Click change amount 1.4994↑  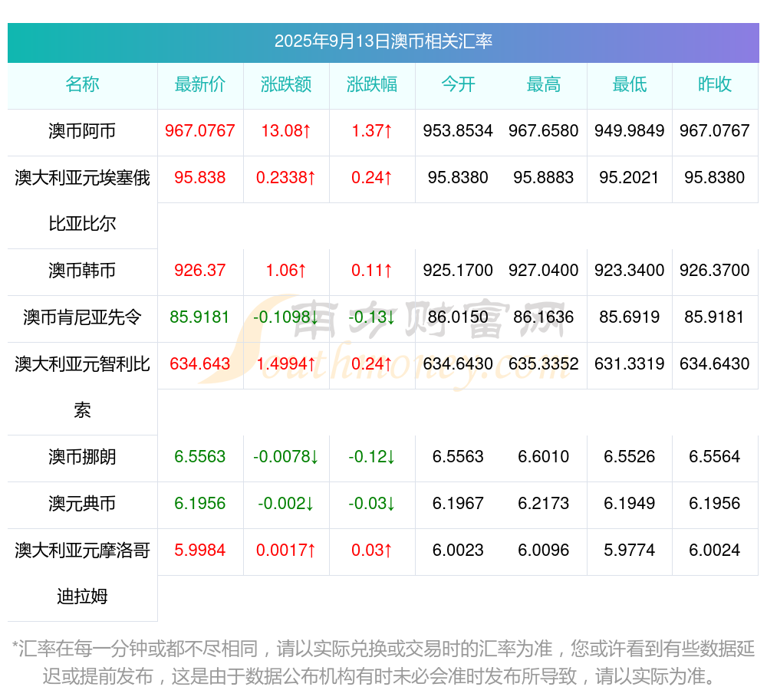coord(286,363)
